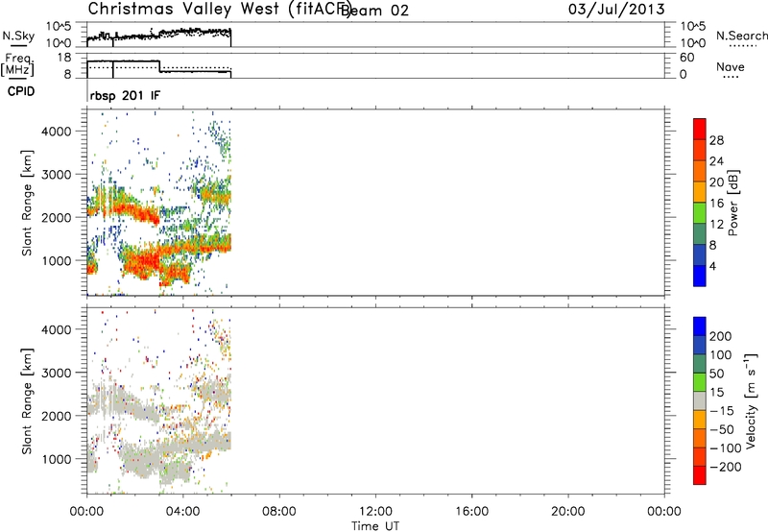The image size is (768, 532).
Task: Click the gray -15 to 15 Velocity bar section
Action: pos(700,400)
